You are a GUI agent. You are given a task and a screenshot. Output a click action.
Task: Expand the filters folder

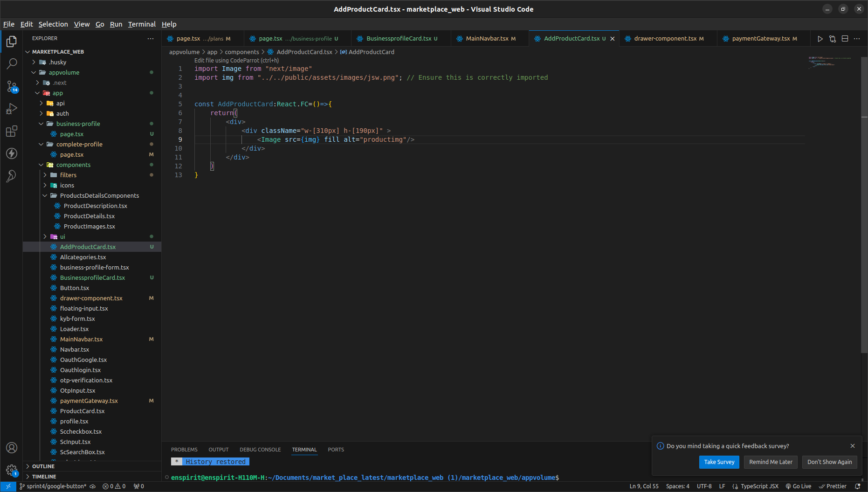tap(68, 175)
